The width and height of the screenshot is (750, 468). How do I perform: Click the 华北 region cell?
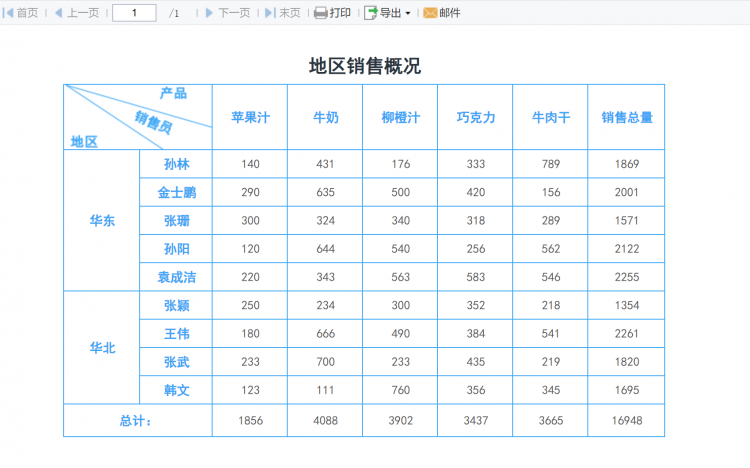tap(102, 348)
